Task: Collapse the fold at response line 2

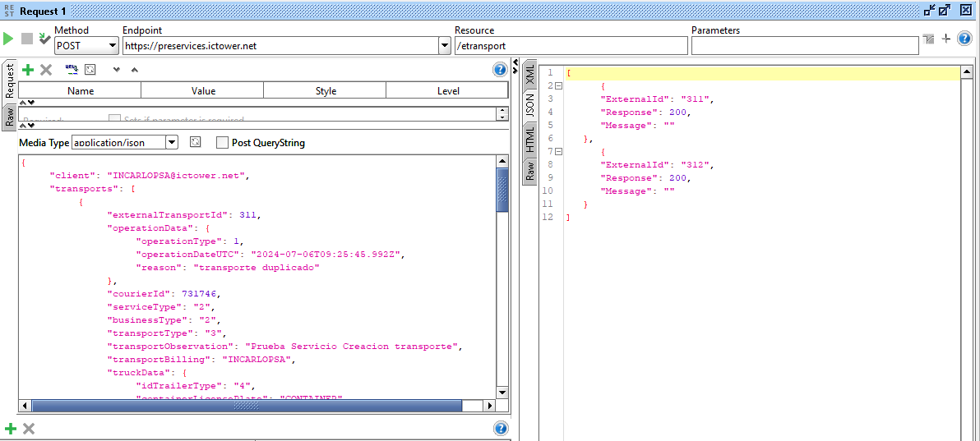Action: click(x=559, y=85)
